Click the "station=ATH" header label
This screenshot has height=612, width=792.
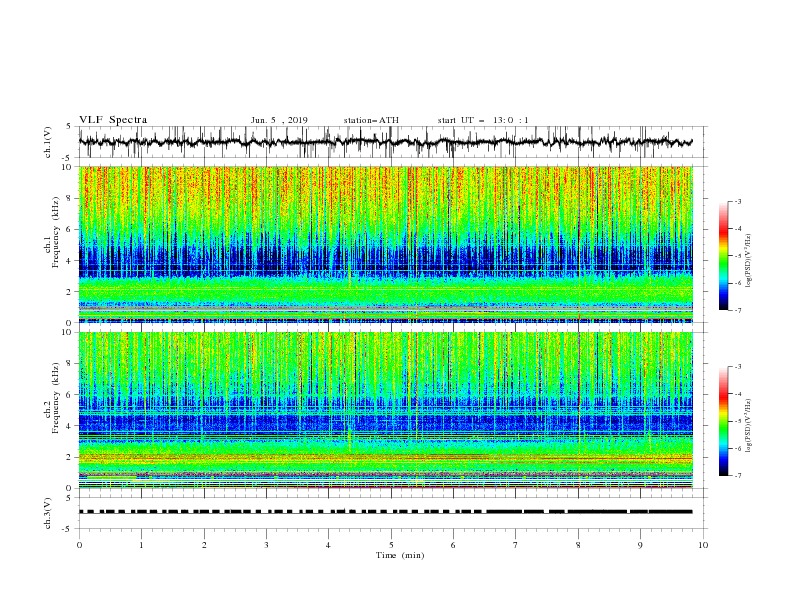tap(371, 120)
